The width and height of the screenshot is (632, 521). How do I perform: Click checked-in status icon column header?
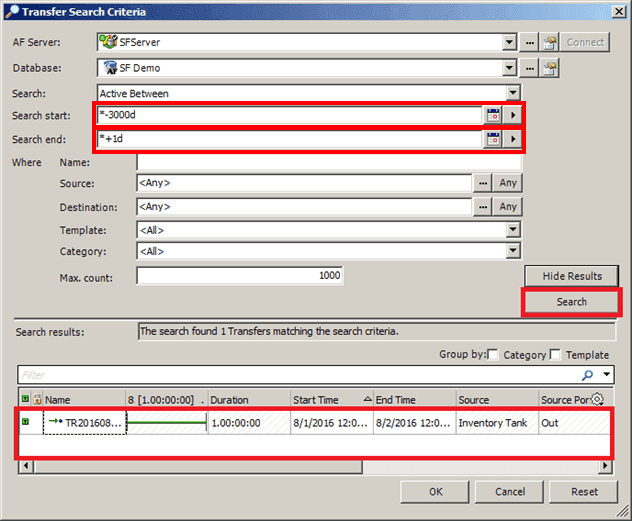(x=25, y=399)
